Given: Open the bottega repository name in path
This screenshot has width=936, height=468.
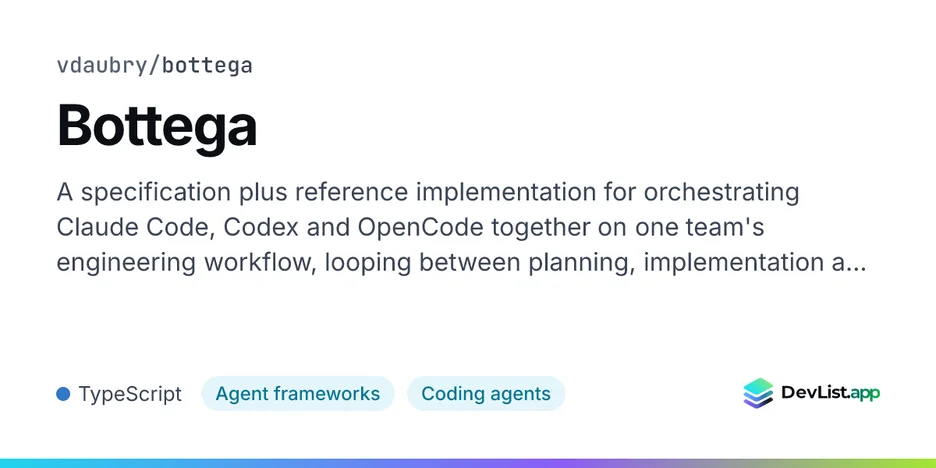Looking at the screenshot, I should click(x=207, y=66).
